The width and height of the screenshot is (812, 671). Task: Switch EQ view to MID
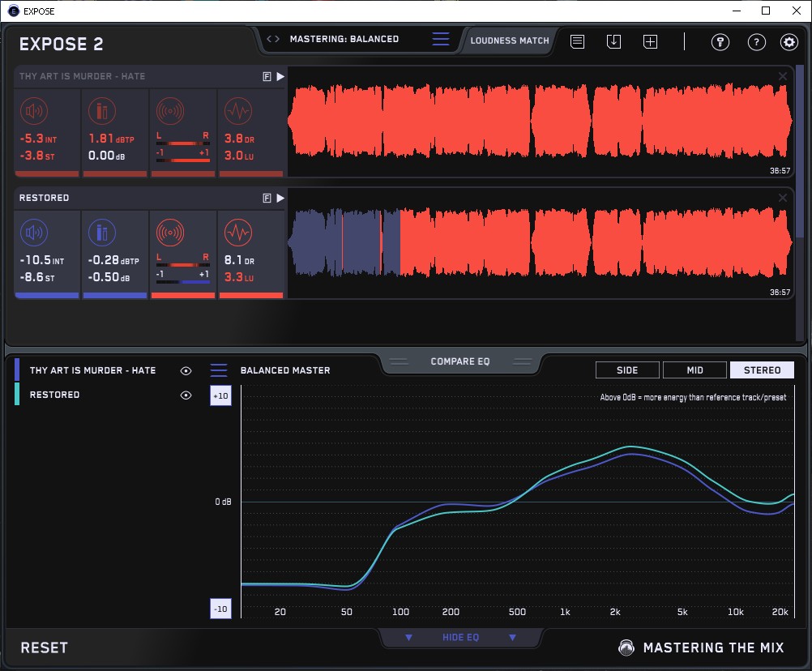pos(694,370)
